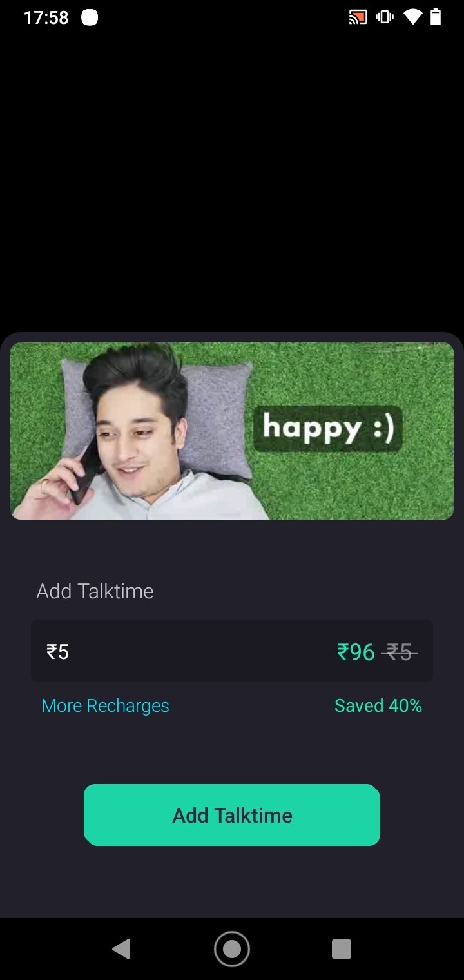This screenshot has width=464, height=980.
Task: Tap the happy :) text label on banner
Action: click(x=327, y=429)
